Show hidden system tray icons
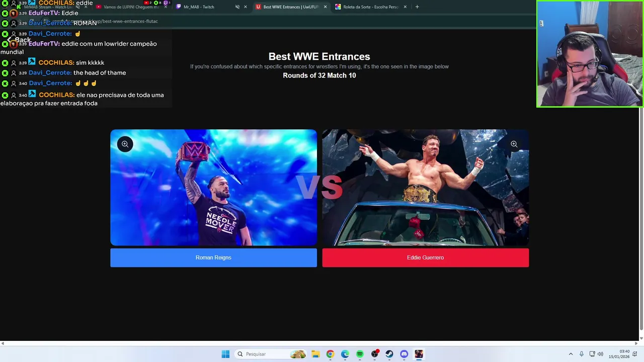This screenshot has width=644, height=362. coord(571,354)
